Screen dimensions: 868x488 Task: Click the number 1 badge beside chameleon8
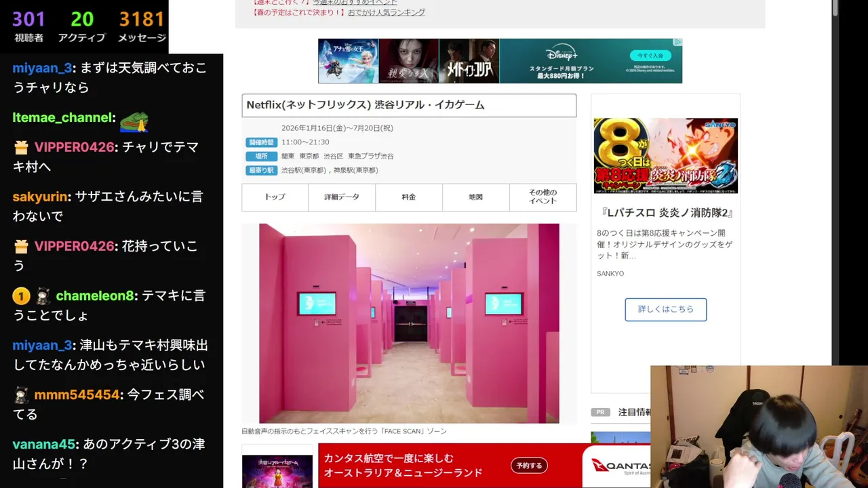pos(21,296)
